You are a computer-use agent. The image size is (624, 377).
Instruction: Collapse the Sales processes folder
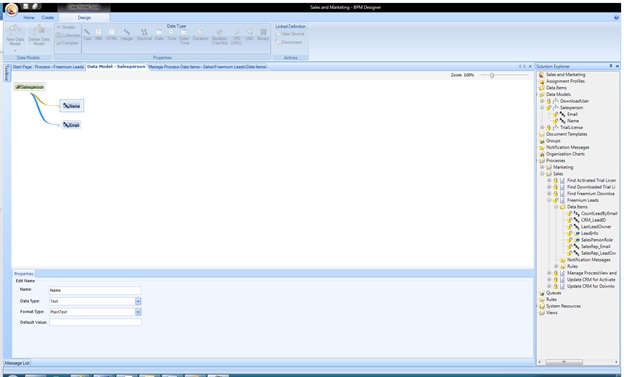pyautogui.click(x=542, y=174)
